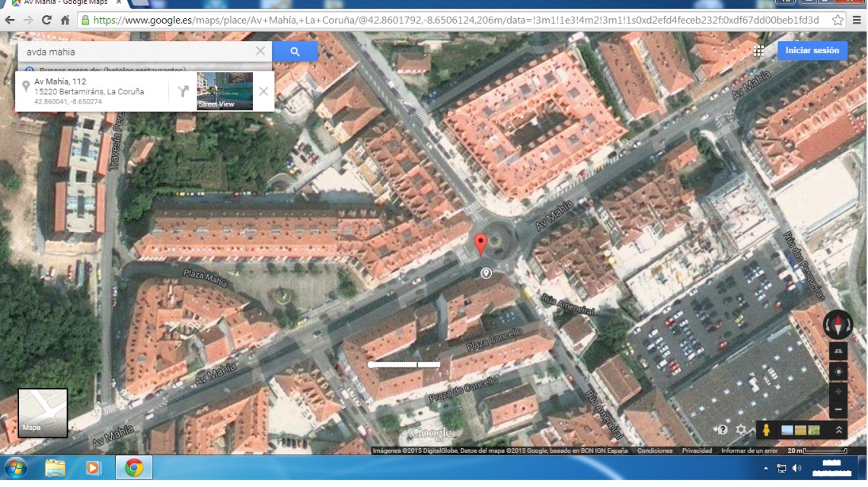Open the first blue-sky imagery thumbnail
Viewport: 868px width, 487px height.
[787, 430]
